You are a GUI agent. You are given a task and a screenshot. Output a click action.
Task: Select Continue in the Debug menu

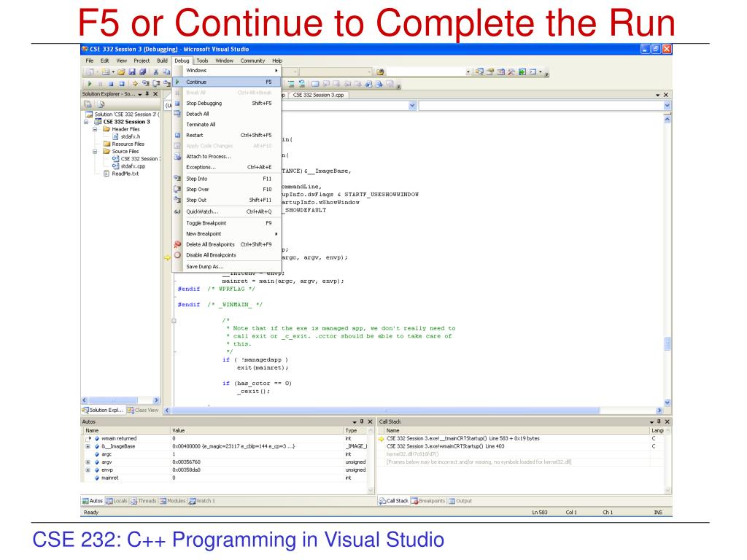coord(227,82)
